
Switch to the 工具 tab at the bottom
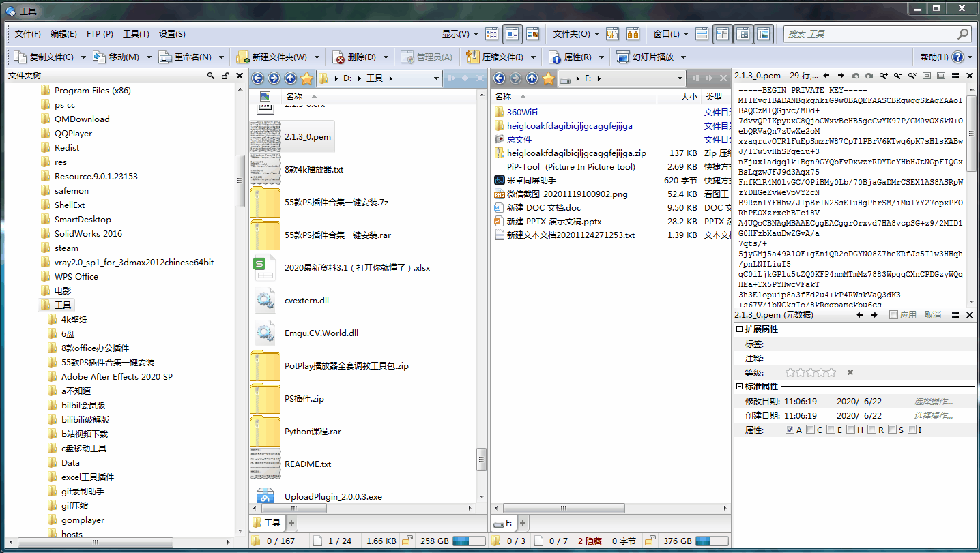tap(266, 522)
